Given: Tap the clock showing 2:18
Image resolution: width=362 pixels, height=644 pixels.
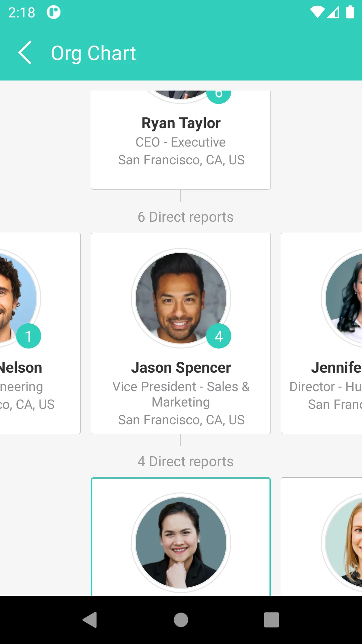Looking at the screenshot, I should pos(21,13).
